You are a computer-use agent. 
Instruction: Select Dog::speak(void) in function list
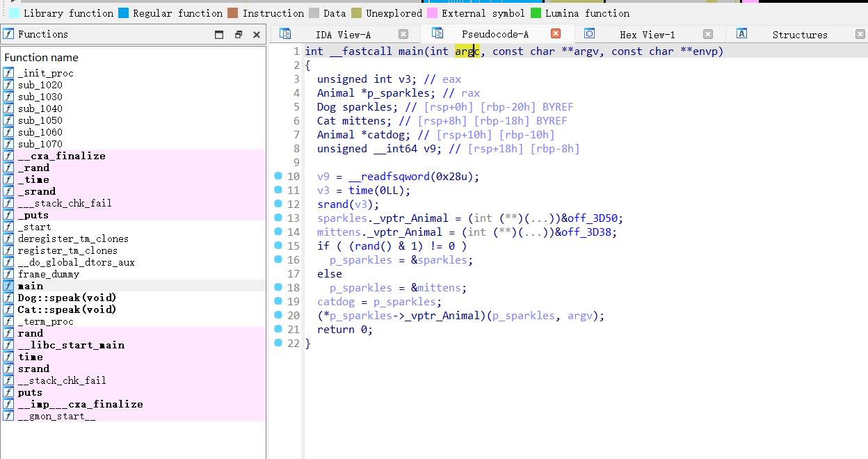tap(67, 298)
